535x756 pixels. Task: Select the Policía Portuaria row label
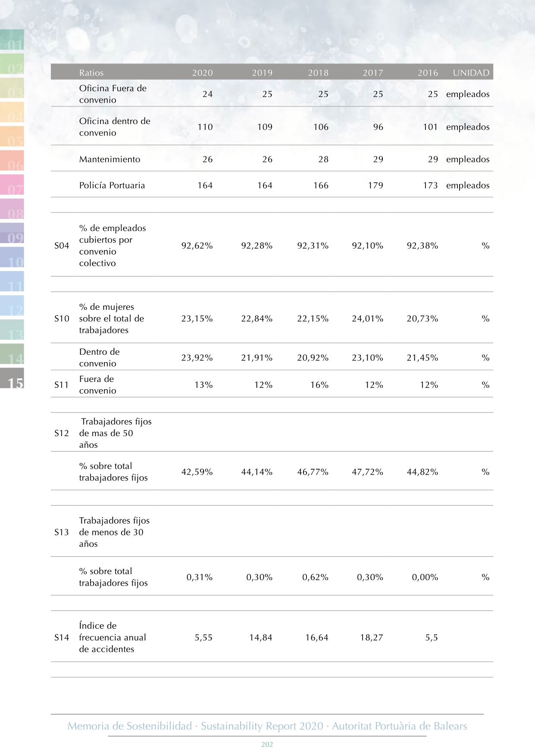click(x=112, y=185)
